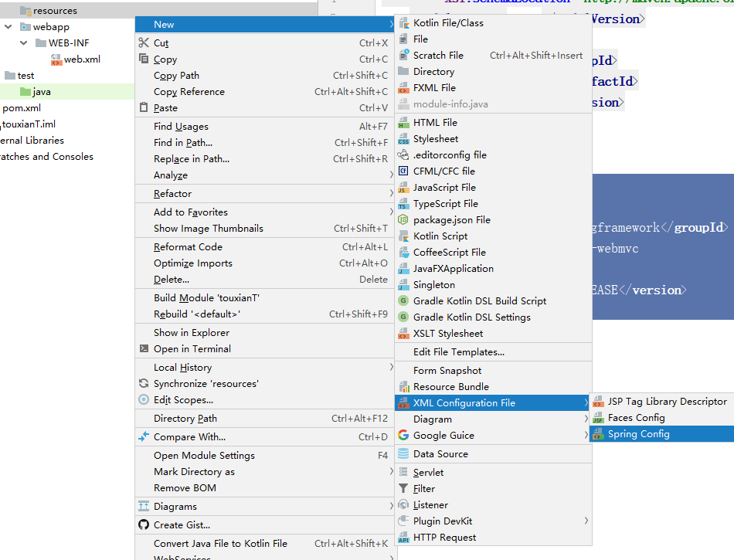734x560 pixels.
Task: Select web.xml in project tree
Action: [x=76, y=59]
